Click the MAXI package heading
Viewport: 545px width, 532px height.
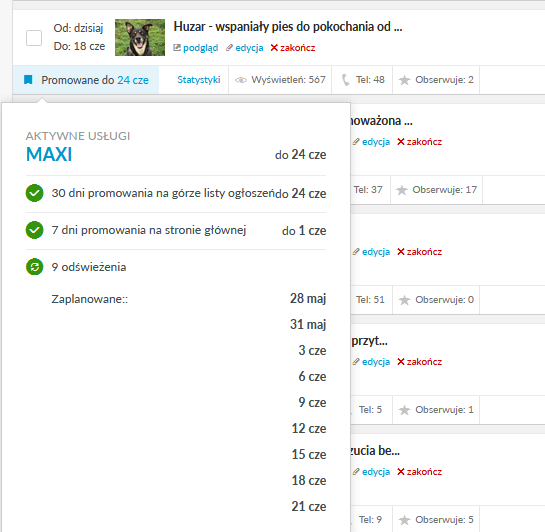[49, 154]
